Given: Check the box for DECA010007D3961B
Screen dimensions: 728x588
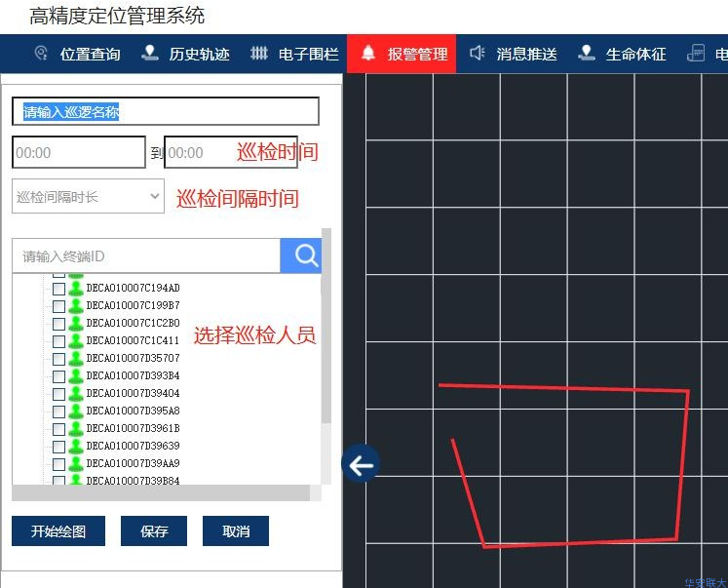Looking at the screenshot, I should [59, 429].
